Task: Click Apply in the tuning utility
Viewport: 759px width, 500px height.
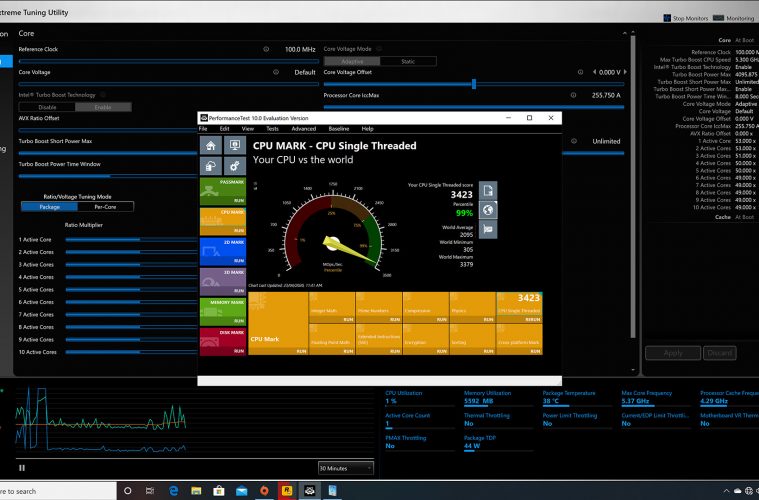Action: point(673,353)
